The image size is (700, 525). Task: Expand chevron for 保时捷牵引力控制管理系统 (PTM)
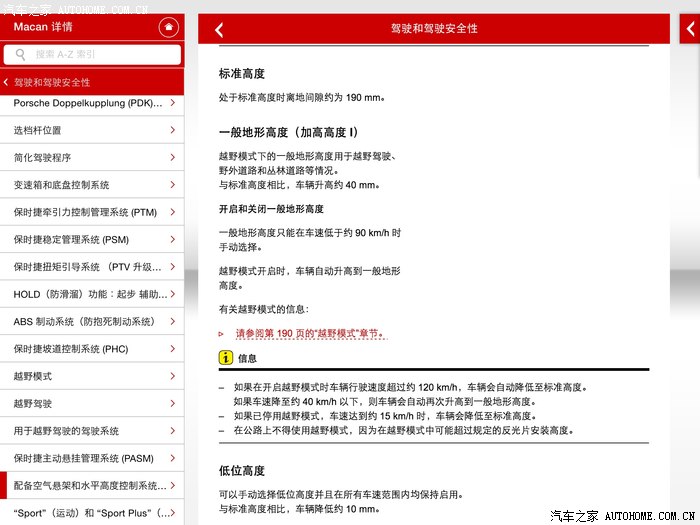pos(173,212)
